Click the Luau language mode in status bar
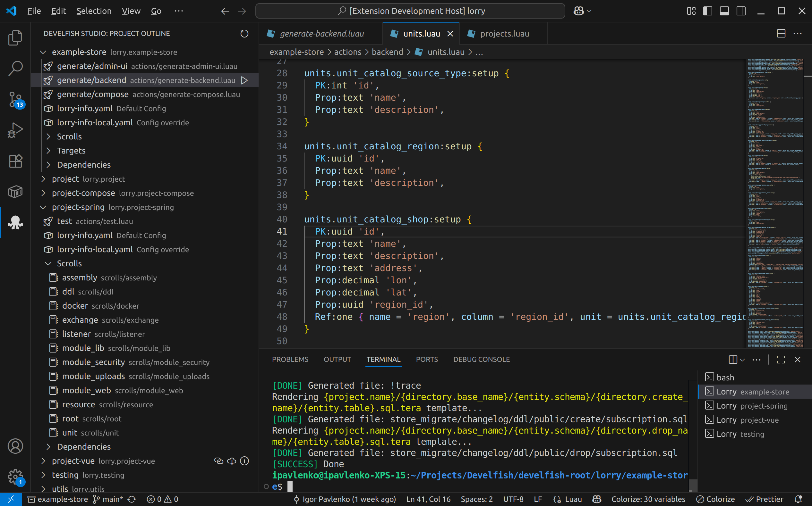Viewport: 812px width, 506px height. pos(573,499)
